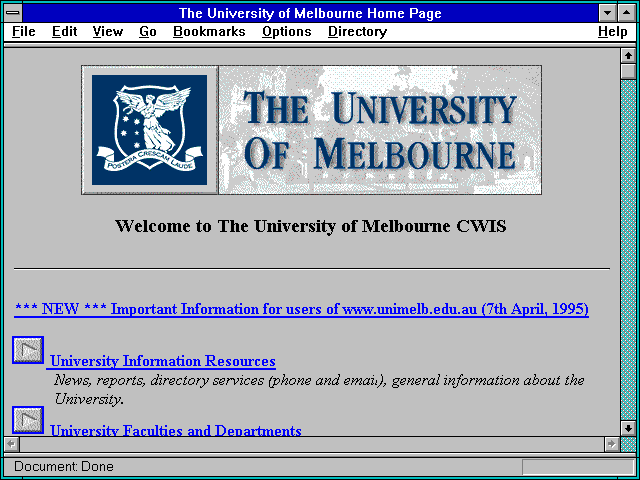This screenshot has width=640, height=480.
Task: Click the Document: Done status text
Action: click(x=64, y=466)
